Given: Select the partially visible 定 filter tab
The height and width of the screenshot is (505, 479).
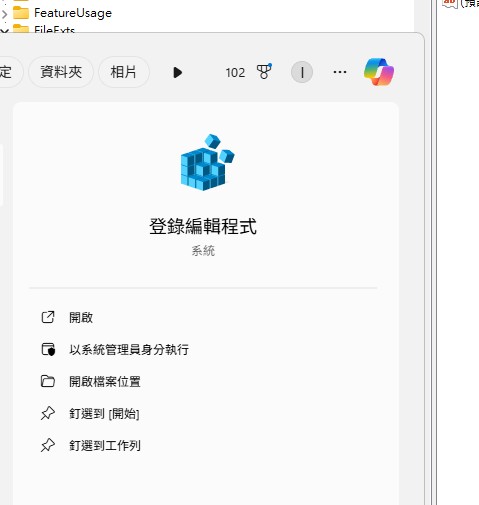Looking at the screenshot, I should click(x=10, y=72).
